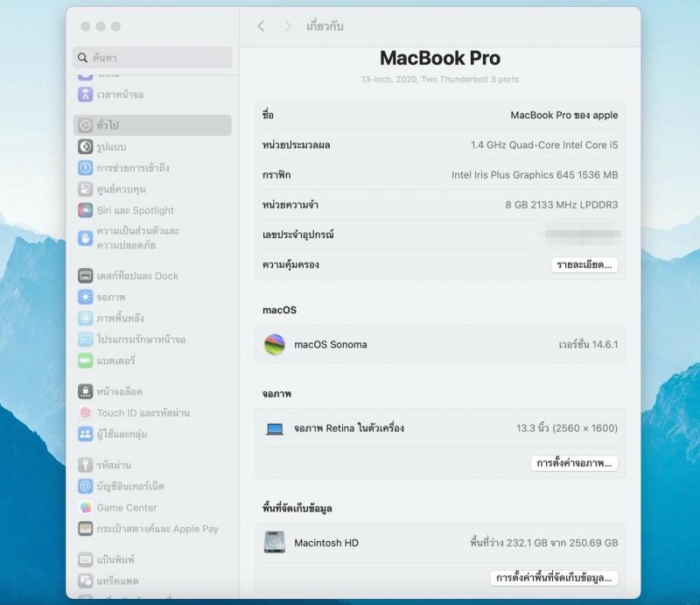Open Users & Groups (ผู้ใช้และกลุ่ม) icon
The height and width of the screenshot is (605, 700).
click(85, 434)
